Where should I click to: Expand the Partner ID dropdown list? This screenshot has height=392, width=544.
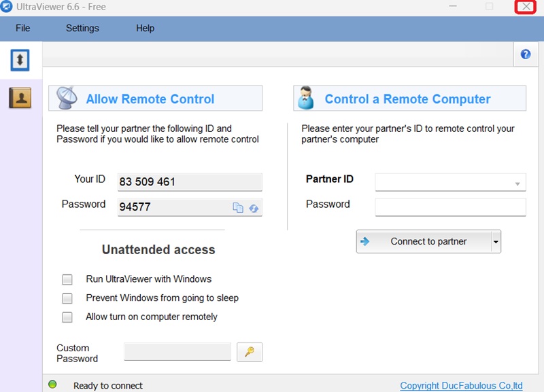[518, 183]
